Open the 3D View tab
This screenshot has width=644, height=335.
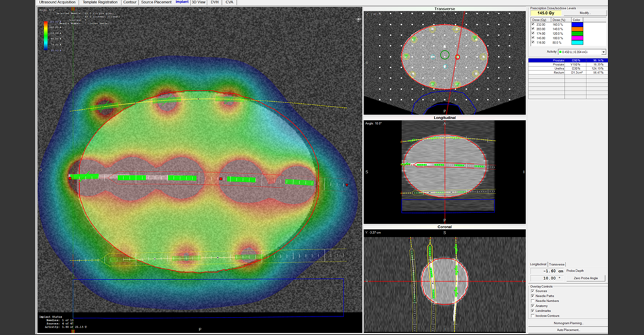199,3
